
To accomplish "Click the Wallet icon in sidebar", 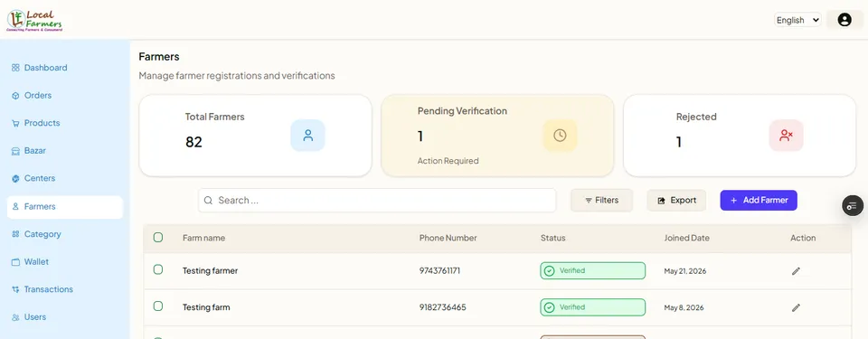I will pyautogui.click(x=15, y=261).
